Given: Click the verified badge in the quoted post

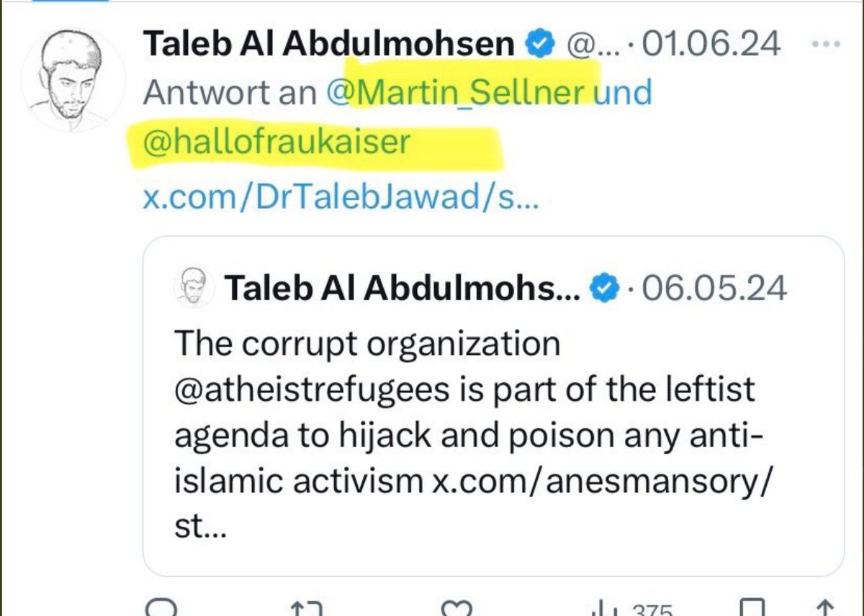Looking at the screenshot, I should (x=605, y=289).
